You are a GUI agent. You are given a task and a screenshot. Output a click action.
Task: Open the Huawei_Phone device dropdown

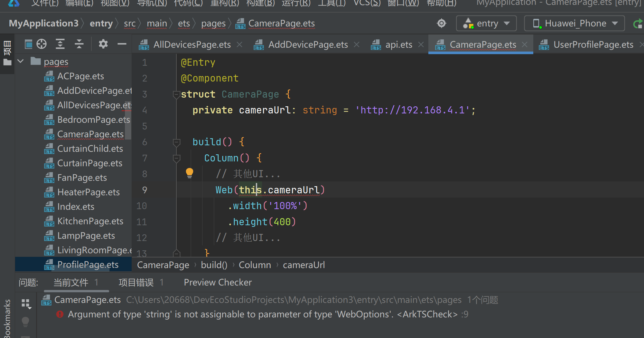574,23
